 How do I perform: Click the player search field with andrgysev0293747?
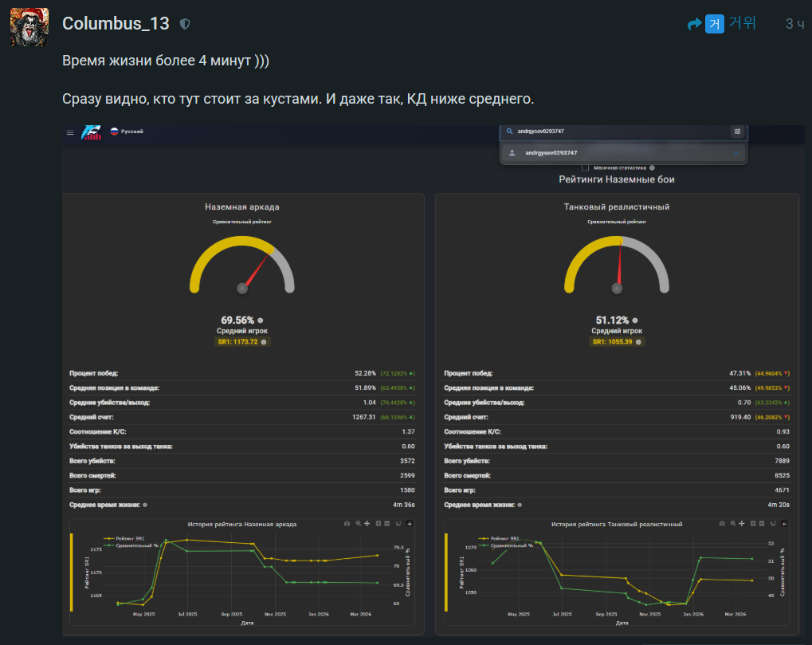[x=614, y=132]
